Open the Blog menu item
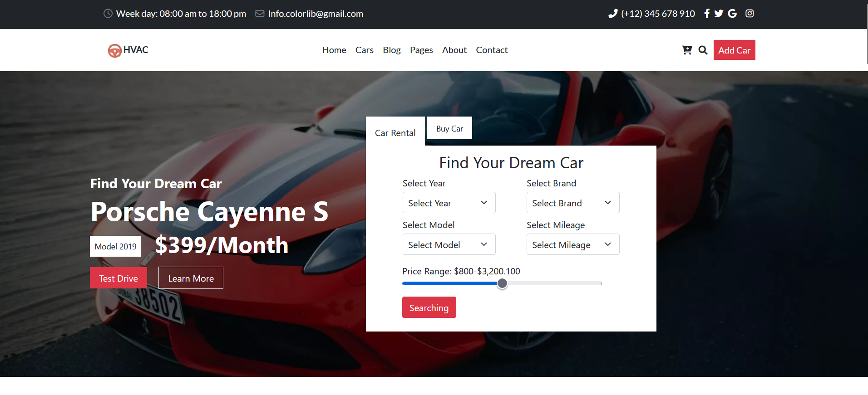 coord(392,50)
